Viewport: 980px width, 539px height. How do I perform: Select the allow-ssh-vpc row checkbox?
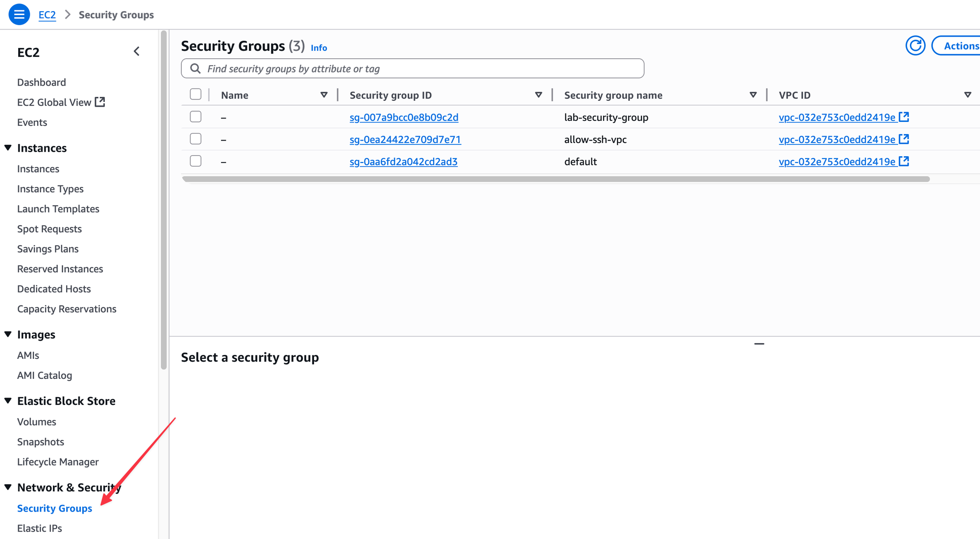tap(196, 139)
